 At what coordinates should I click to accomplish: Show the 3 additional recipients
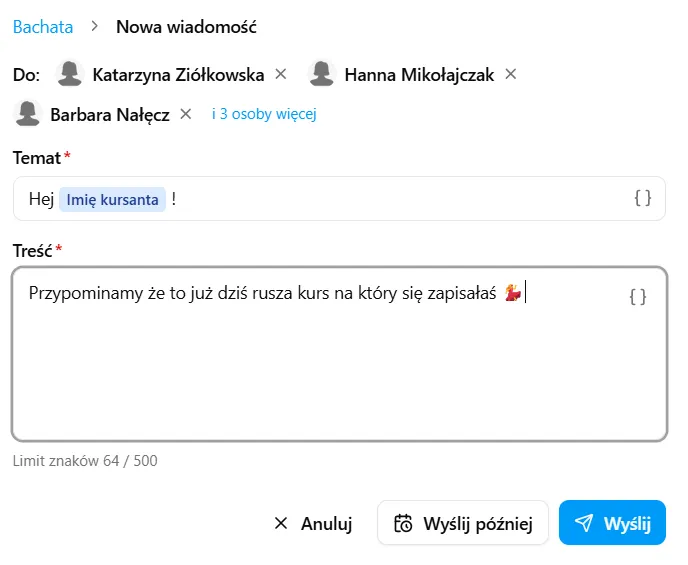coord(264,114)
